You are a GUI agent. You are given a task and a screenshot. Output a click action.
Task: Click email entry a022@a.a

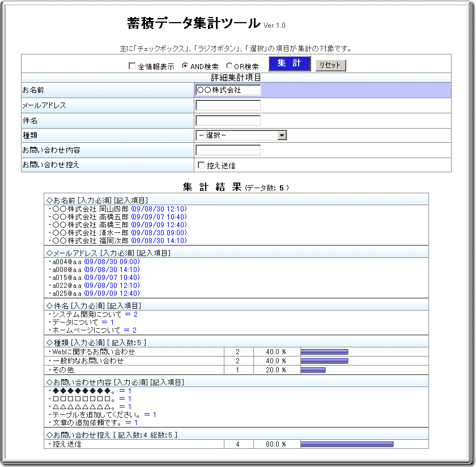[95, 285]
